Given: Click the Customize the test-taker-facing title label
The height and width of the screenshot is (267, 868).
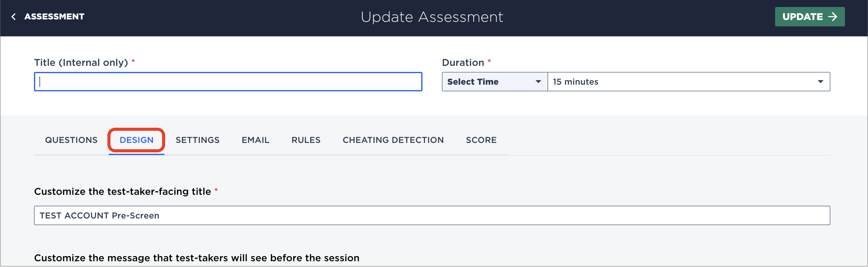Looking at the screenshot, I should pyautogui.click(x=122, y=191).
